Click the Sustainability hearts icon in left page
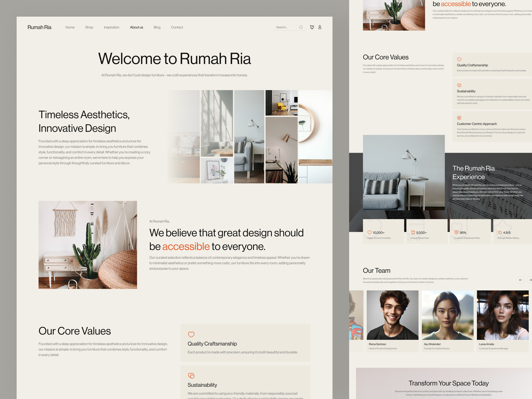The image size is (532, 399). (x=191, y=375)
